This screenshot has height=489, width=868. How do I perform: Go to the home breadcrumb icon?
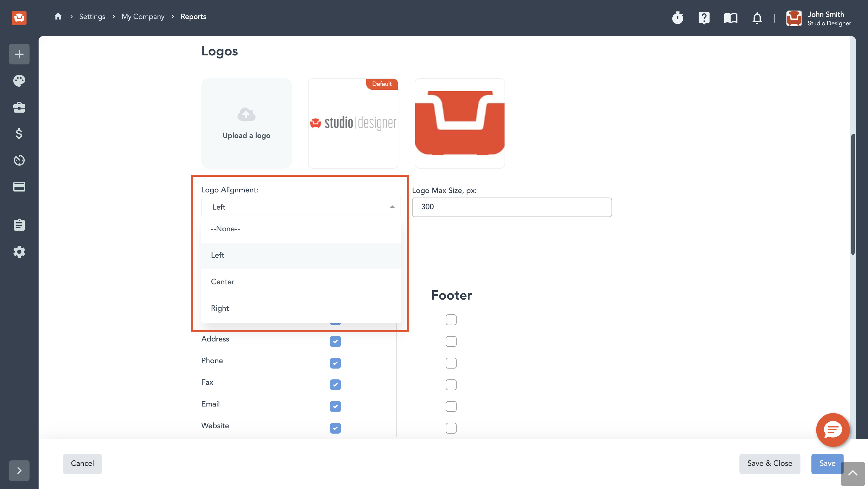[58, 17]
